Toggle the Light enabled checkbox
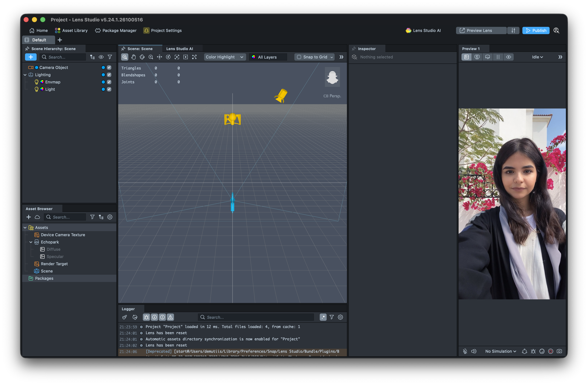Screen dimensions: 588x385 [109, 89]
